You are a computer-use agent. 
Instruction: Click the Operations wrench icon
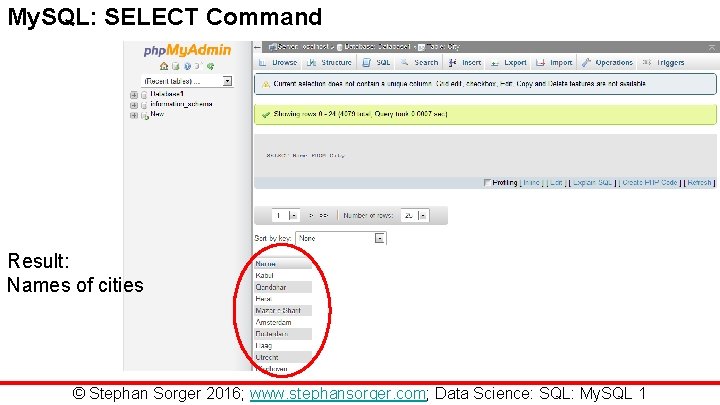click(x=586, y=62)
